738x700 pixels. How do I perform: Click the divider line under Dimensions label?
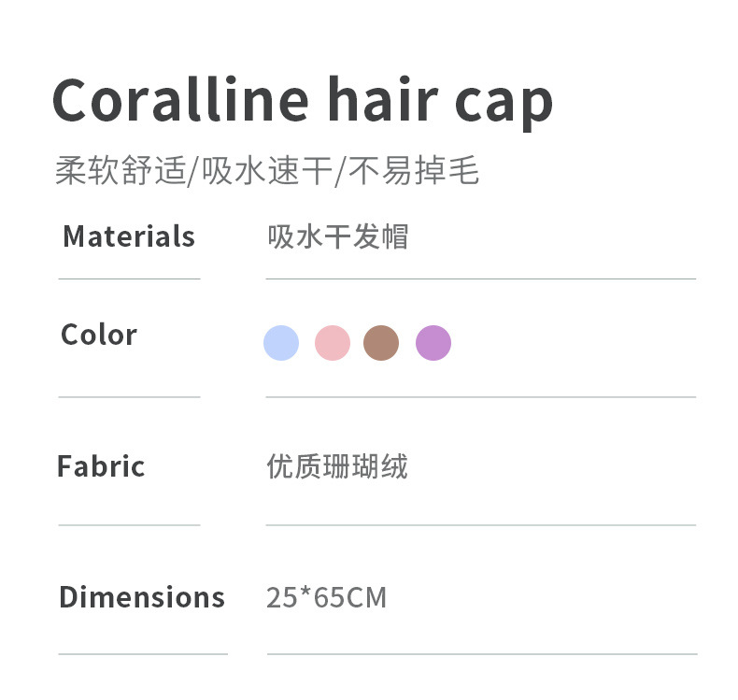(142, 653)
